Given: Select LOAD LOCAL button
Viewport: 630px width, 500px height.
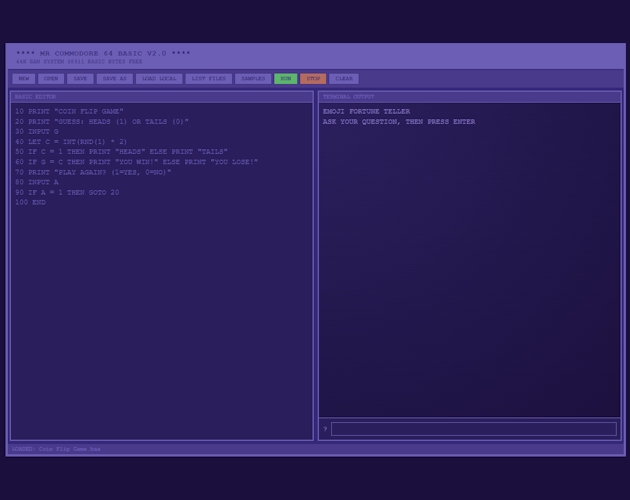Looking at the screenshot, I should click(159, 78).
